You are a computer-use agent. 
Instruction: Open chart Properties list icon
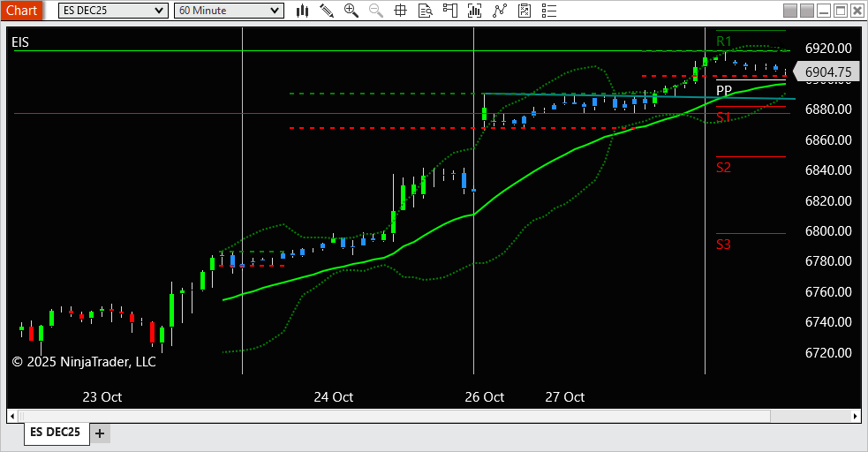[x=549, y=11]
